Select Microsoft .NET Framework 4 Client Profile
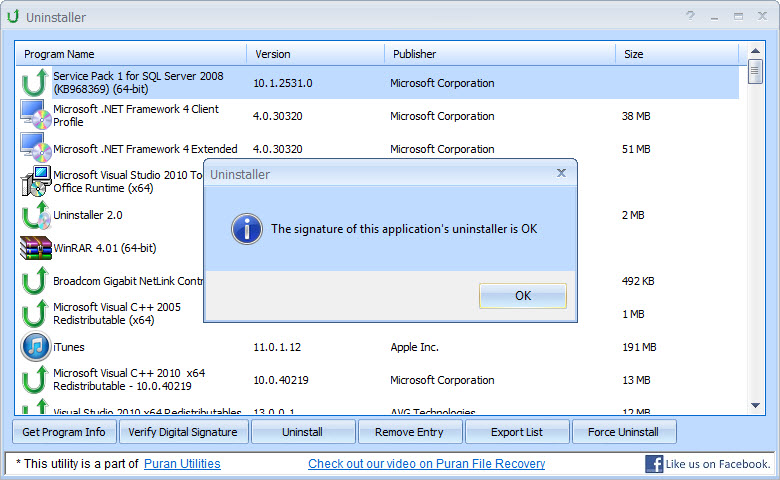Image resolution: width=780 pixels, height=480 pixels. [136, 115]
